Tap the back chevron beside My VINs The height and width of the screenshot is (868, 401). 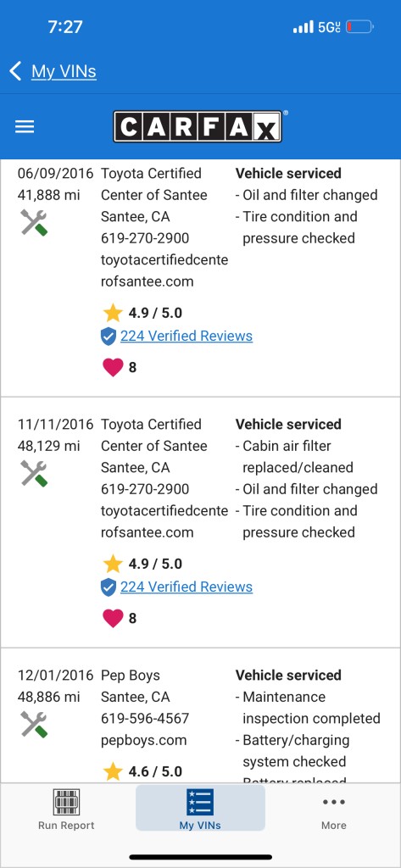pyautogui.click(x=15, y=71)
